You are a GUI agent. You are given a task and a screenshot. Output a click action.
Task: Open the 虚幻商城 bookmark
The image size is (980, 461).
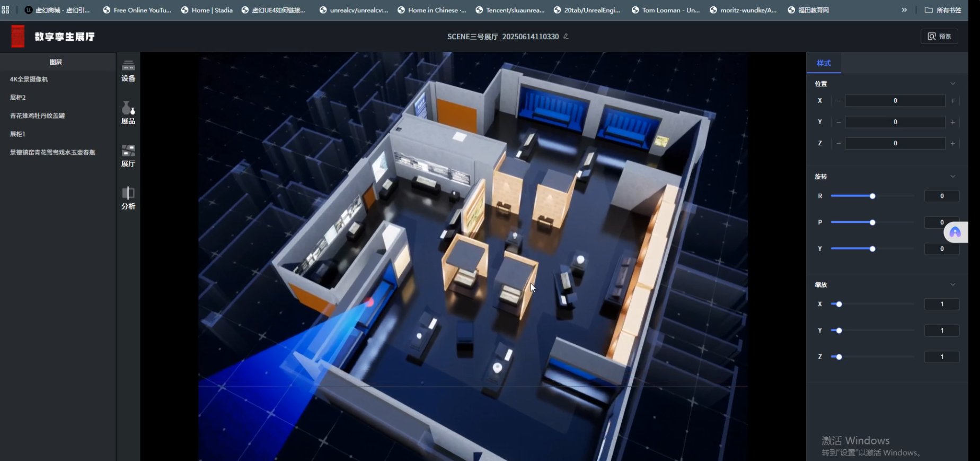tap(57, 10)
